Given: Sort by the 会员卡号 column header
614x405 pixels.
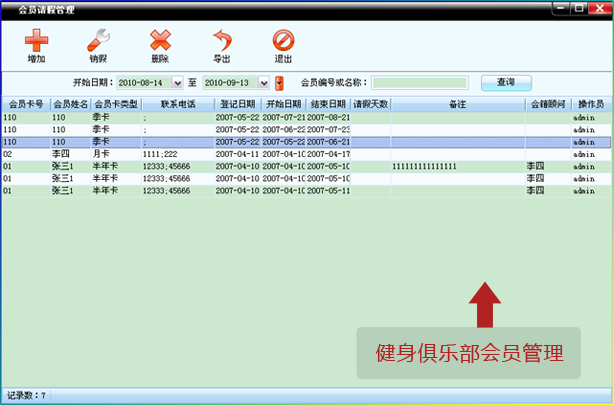Looking at the screenshot, I should [x=26, y=104].
